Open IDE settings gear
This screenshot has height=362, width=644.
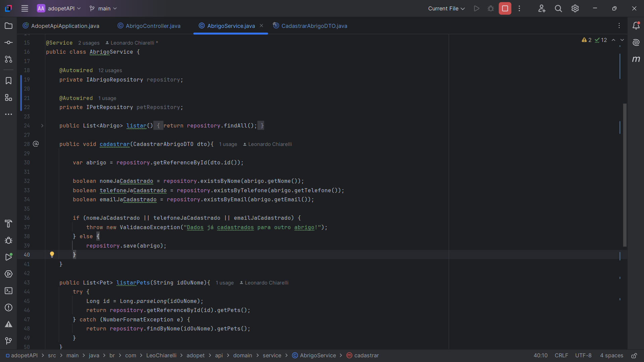point(575,8)
